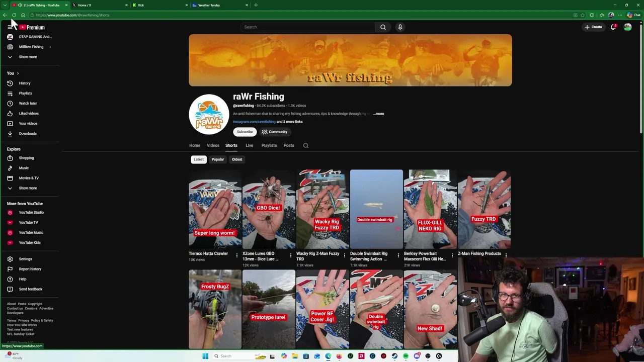Screen dimensions: 644x362
Task: Switch to the channel Posts tab
Action: 289,145
